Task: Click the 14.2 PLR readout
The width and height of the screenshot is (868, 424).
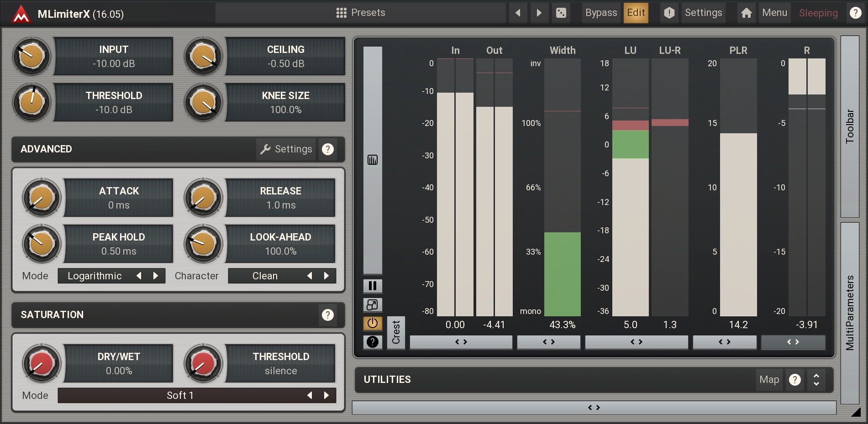Action: click(x=738, y=325)
